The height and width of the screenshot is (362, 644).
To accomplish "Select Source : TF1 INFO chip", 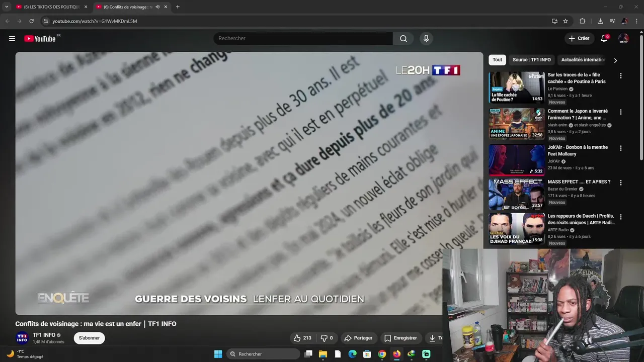I will [x=531, y=60].
